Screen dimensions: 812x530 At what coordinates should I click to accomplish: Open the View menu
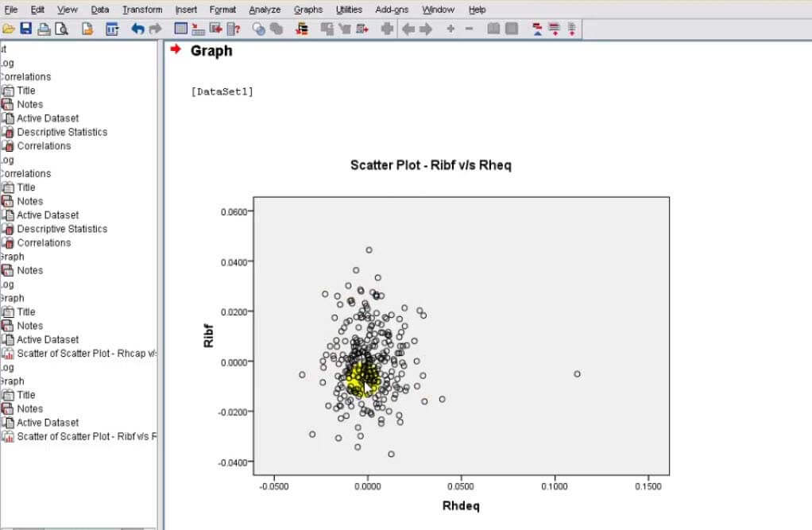[68, 10]
